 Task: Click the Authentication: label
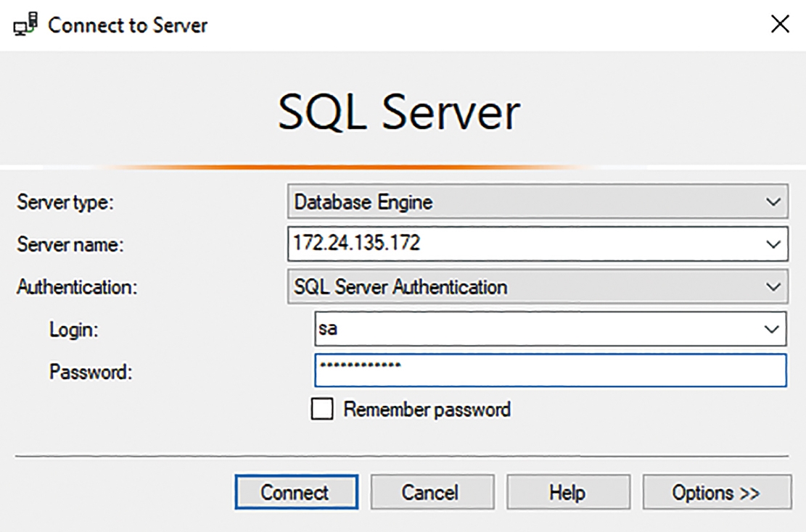pyautogui.click(x=77, y=286)
